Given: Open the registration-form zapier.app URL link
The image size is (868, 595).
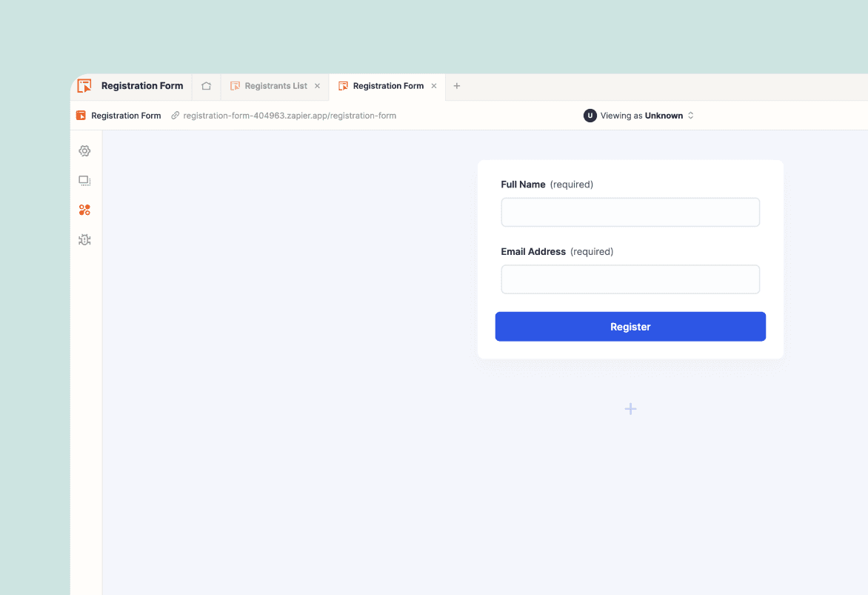Looking at the screenshot, I should (290, 116).
